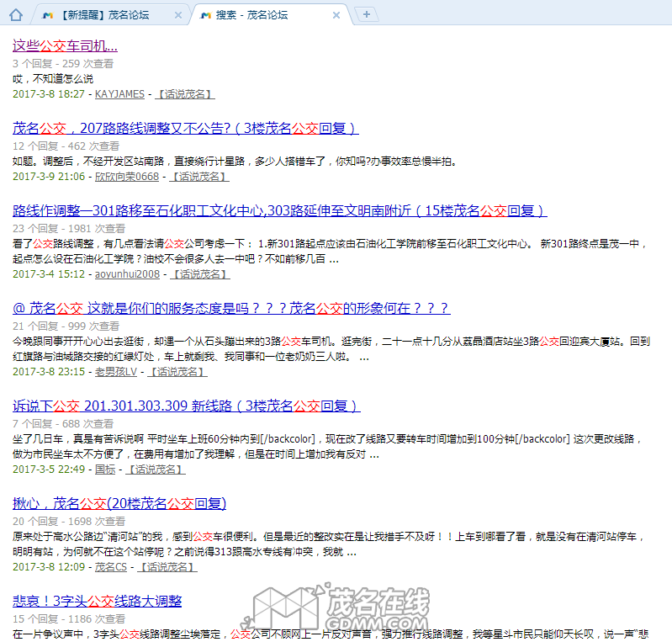View profile of user 老男孩LV
The height and width of the screenshot is (642, 672).
click(x=116, y=371)
